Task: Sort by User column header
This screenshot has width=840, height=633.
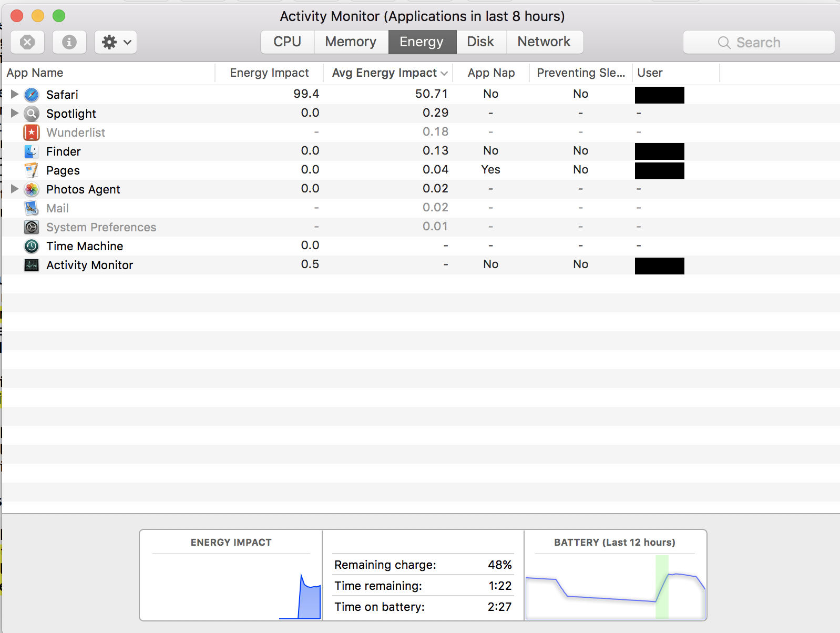Action: coord(676,73)
